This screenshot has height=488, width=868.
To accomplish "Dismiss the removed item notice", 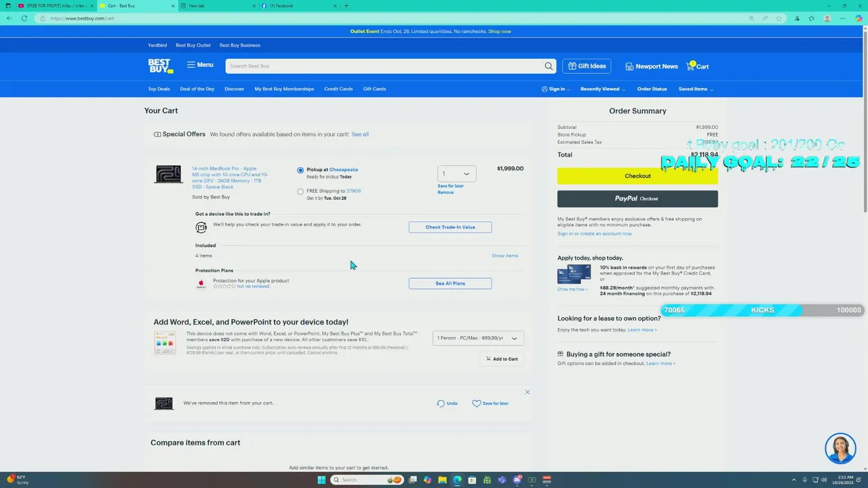I will pyautogui.click(x=527, y=392).
